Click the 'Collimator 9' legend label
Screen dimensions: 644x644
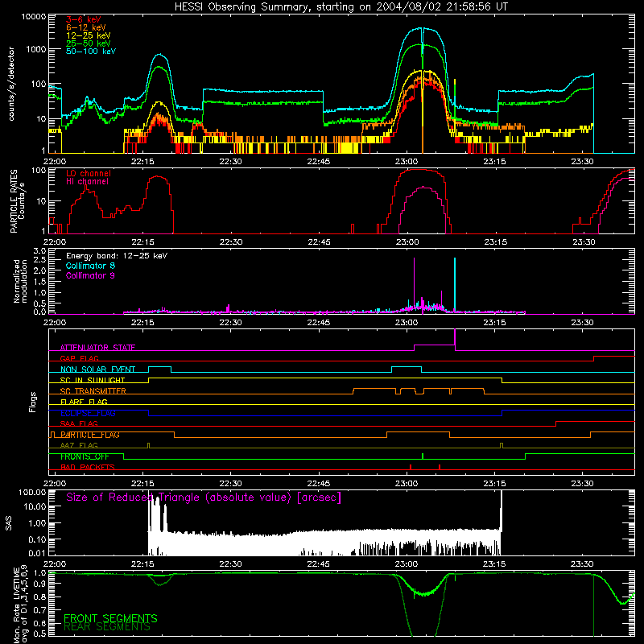click(90, 275)
